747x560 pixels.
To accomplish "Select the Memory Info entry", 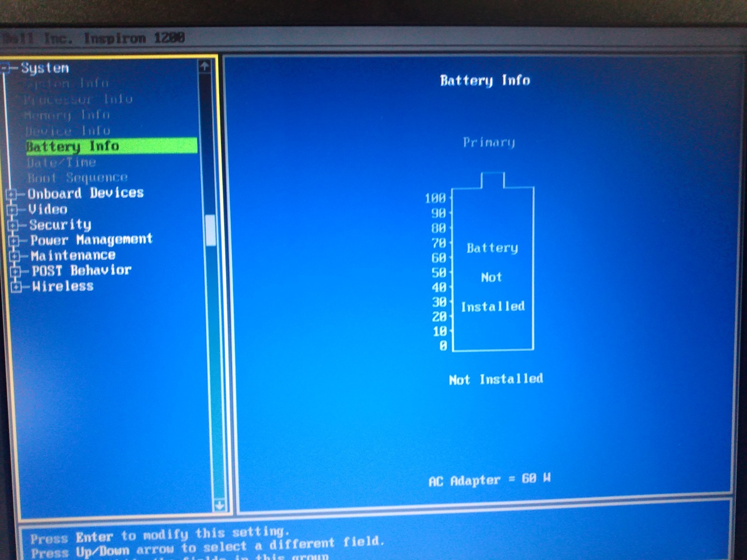I will [x=67, y=115].
